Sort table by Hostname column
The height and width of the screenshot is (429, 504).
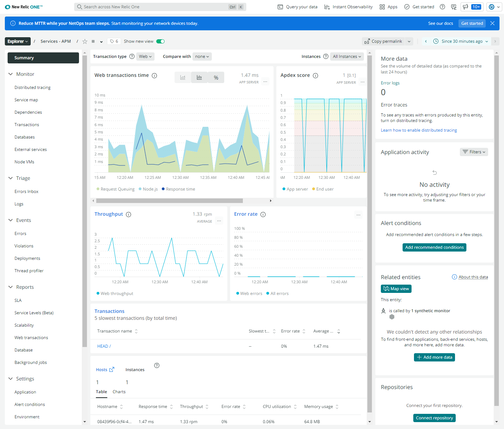110,407
